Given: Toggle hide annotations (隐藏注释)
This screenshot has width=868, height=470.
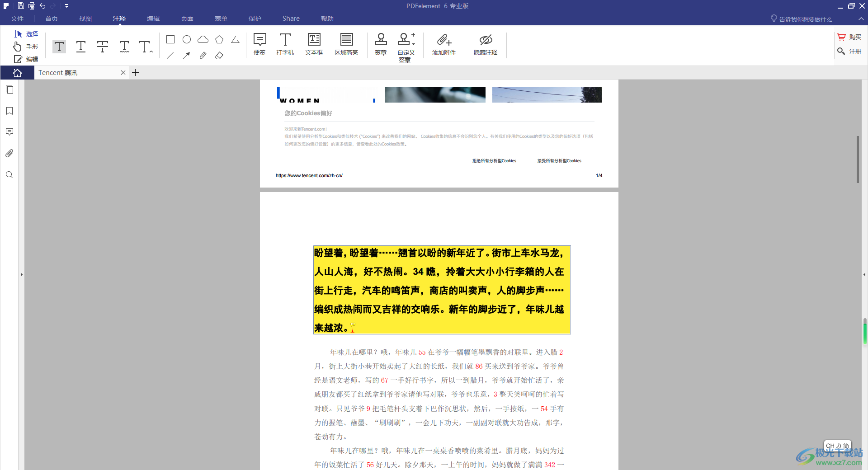Looking at the screenshot, I should click(486, 44).
